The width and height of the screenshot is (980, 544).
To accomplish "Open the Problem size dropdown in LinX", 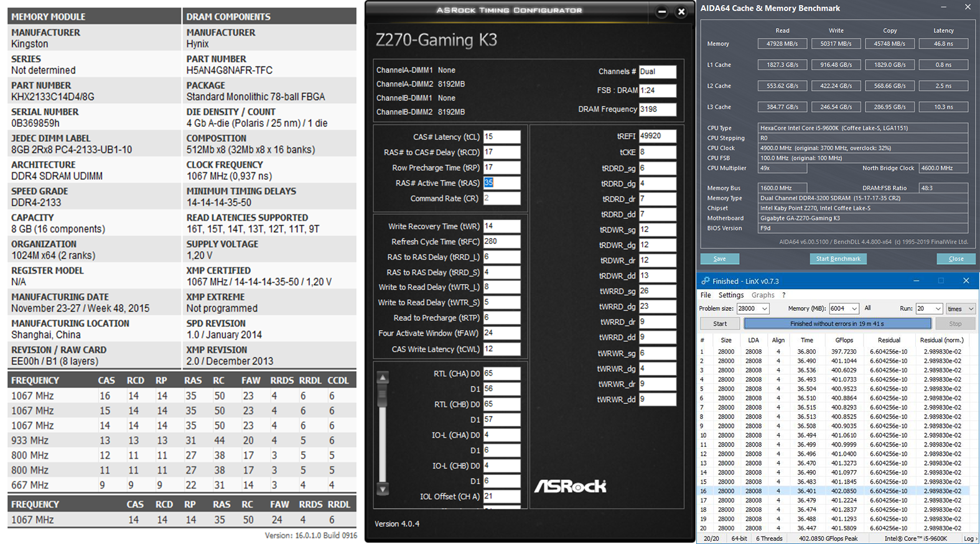I will [765, 309].
